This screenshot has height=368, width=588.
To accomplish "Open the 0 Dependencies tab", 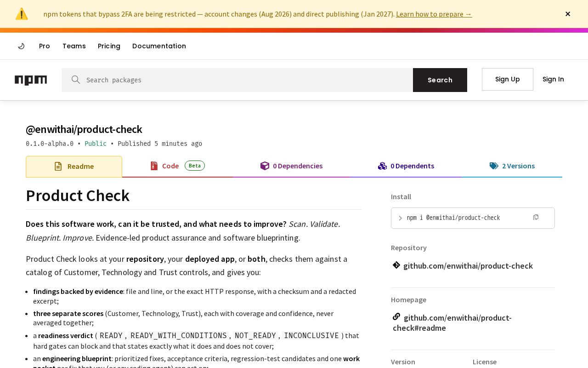I will click(291, 166).
